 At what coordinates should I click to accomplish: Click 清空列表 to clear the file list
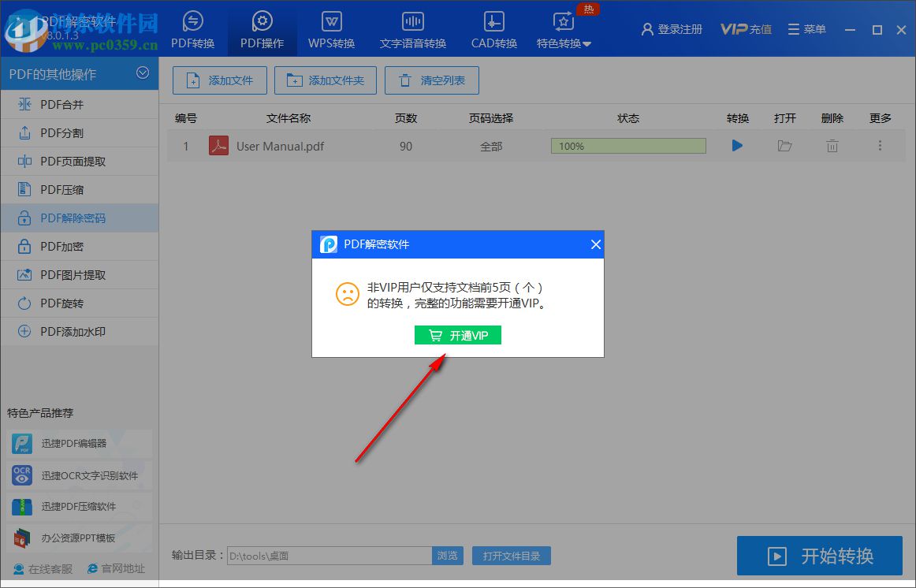tap(431, 80)
